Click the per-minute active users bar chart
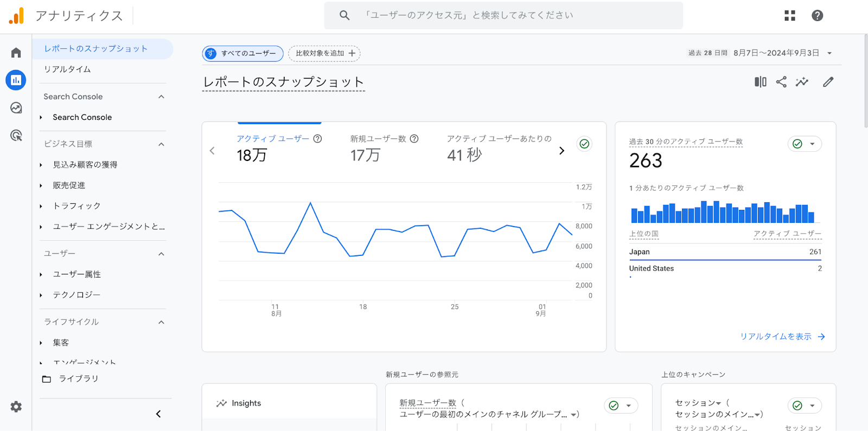868x431 pixels. [x=723, y=212]
